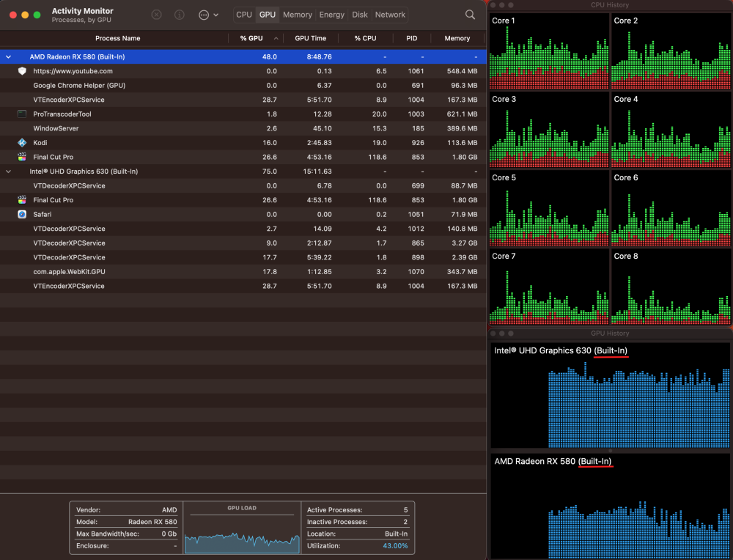Select the GPU tab

(x=268, y=15)
